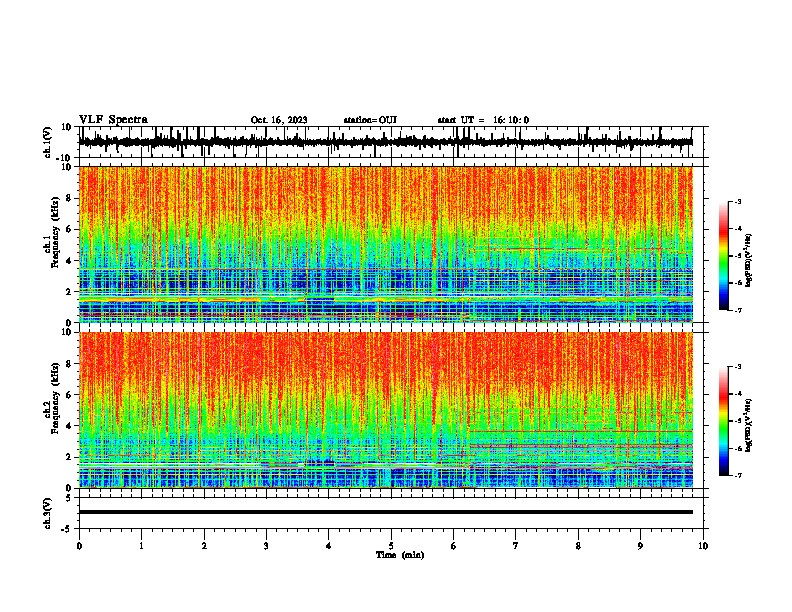Click the ch.2 color bar "-7" label
792x612 pixels.
[x=738, y=476]
